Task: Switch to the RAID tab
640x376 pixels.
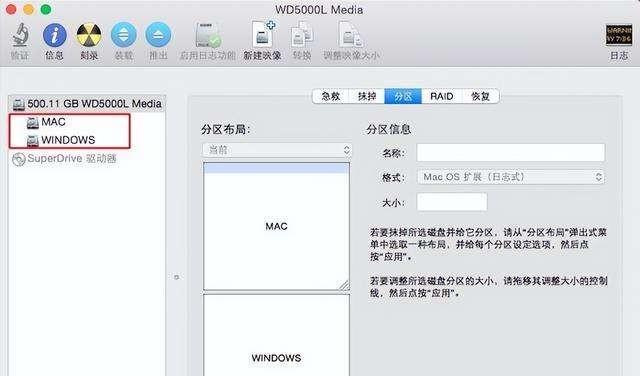Action: [442, 96]
